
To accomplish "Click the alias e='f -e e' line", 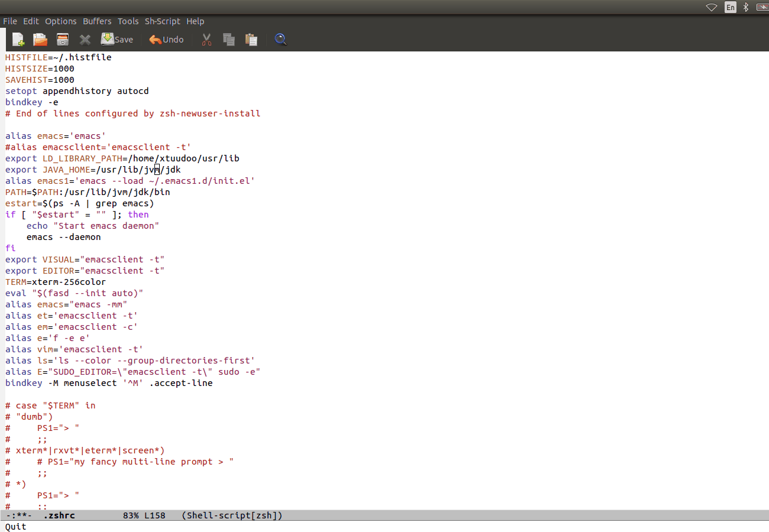I will 47,338.
